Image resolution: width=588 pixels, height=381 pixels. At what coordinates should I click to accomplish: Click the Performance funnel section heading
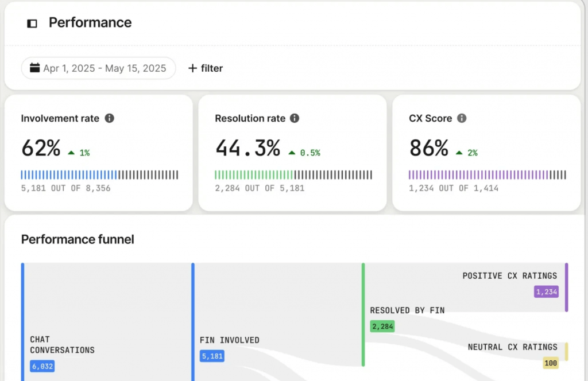click(77, 239)
